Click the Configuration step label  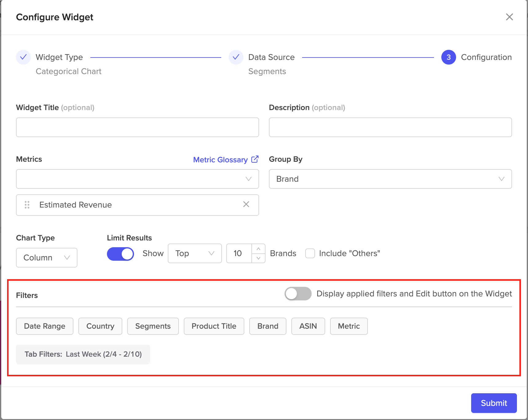(486, 57)
